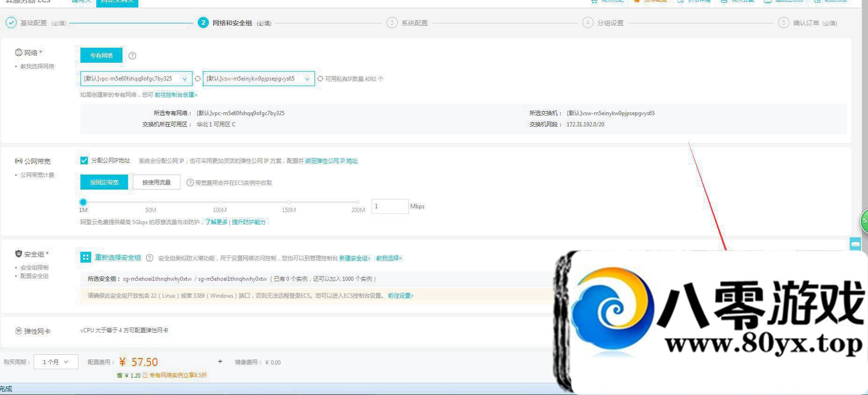This screenshot has width=868, height=395.
Task: Click the security group grid icon
Action: click(x=86, y=257)
